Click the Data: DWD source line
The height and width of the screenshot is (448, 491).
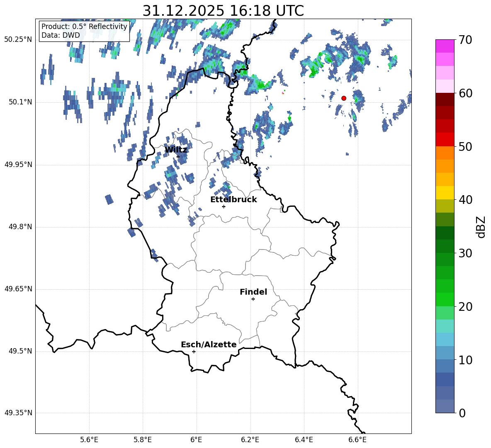tap(61, 36)
